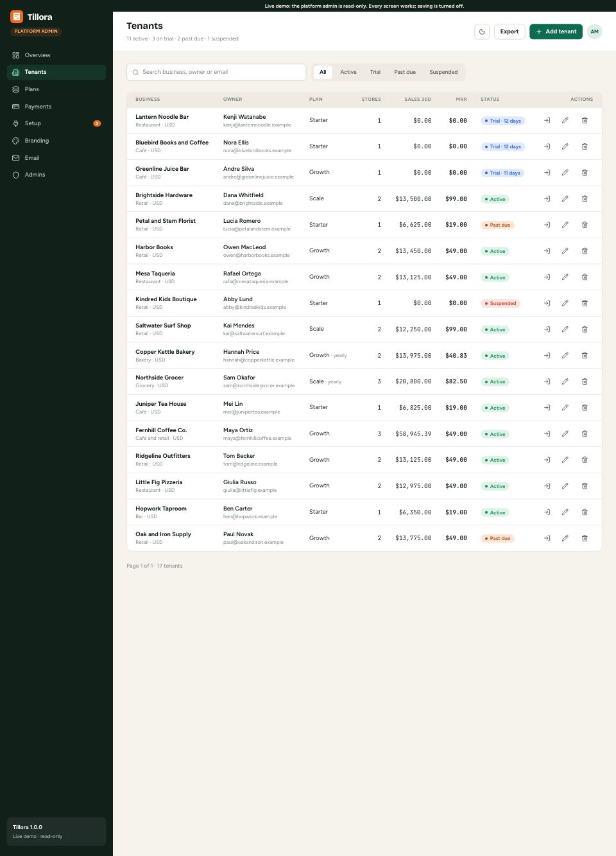Click the Tillora logo icon
The width and height of the screenshot is (616, 856).
17,17
